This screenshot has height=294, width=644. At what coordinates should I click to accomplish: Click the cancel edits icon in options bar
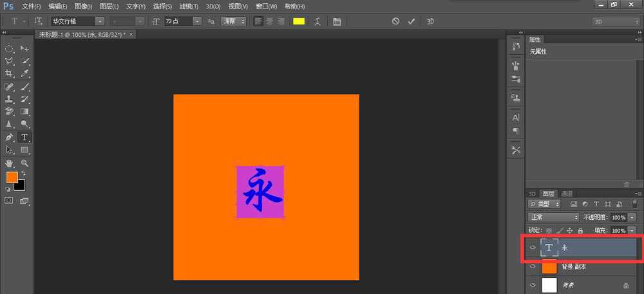point(395,21)
